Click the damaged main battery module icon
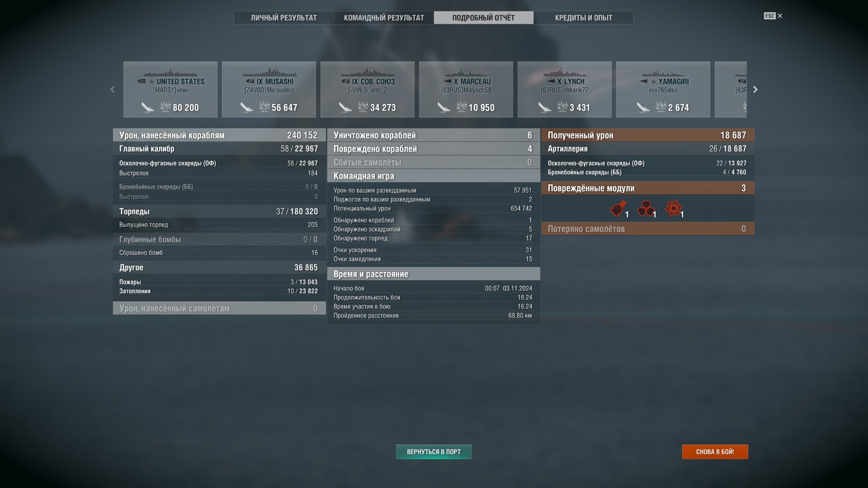 coord(618,208)
